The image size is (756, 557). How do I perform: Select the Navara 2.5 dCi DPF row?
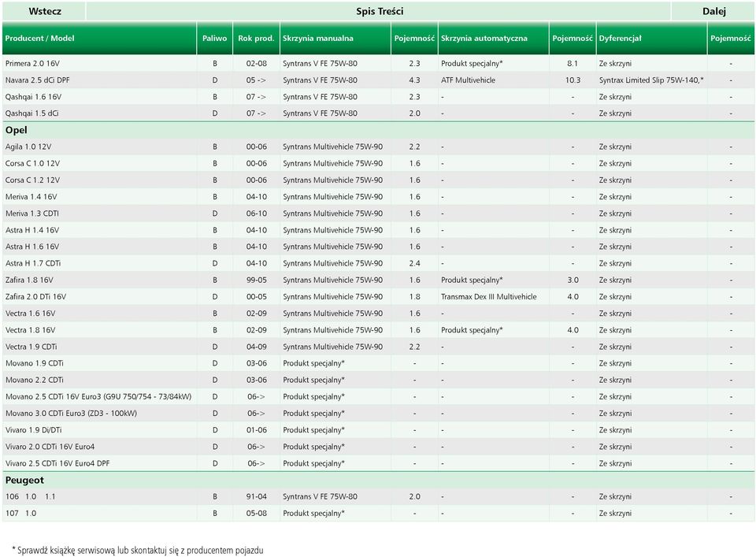(379, 80)
